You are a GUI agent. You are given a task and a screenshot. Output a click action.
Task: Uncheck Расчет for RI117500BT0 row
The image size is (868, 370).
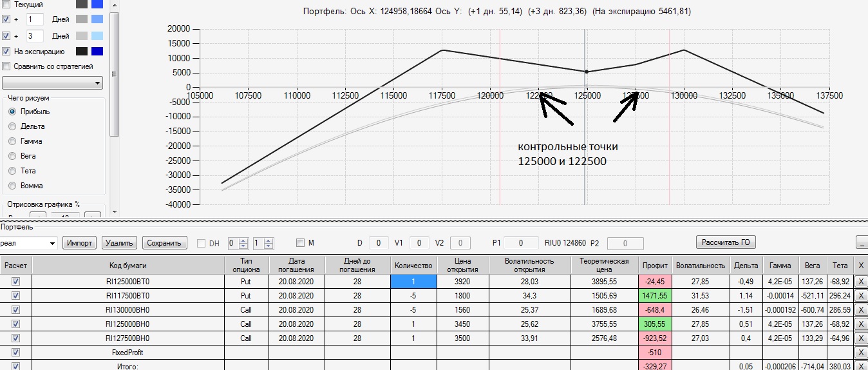tap(16, 296)
